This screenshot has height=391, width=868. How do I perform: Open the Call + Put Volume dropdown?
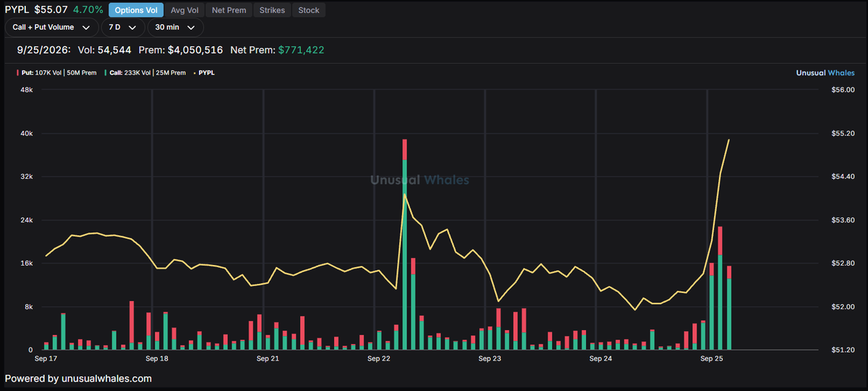pos(51,28)
